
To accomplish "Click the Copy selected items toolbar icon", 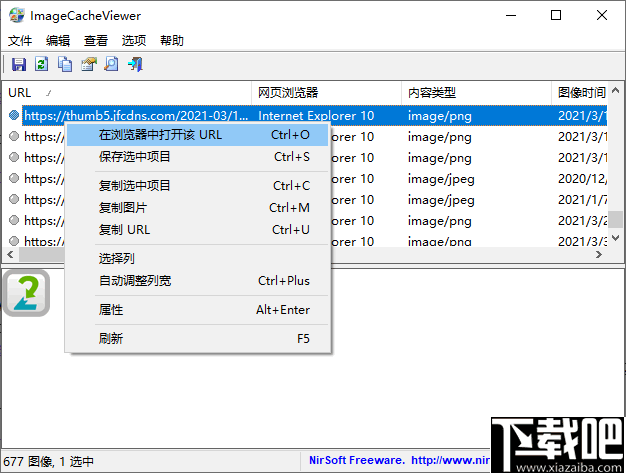I will 65,64.
